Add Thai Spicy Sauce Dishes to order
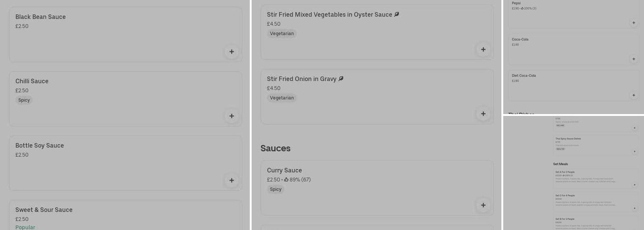Screen dimensions: 644x230 point(635,151)
